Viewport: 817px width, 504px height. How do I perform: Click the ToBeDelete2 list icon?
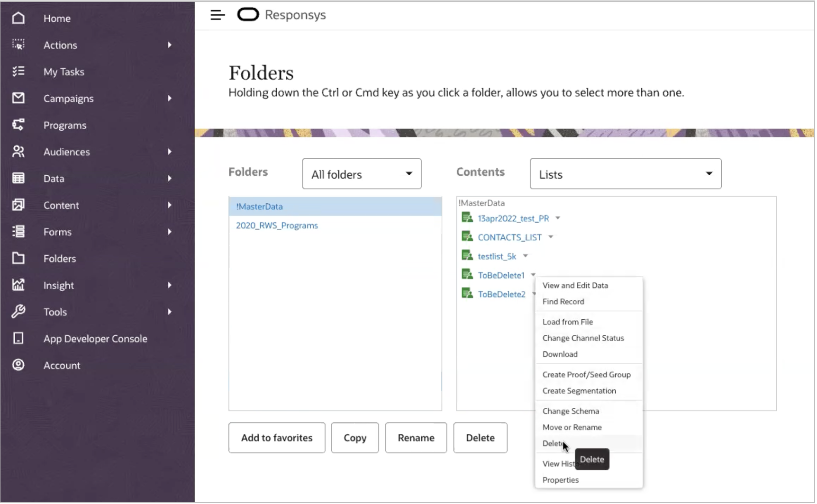467,293
